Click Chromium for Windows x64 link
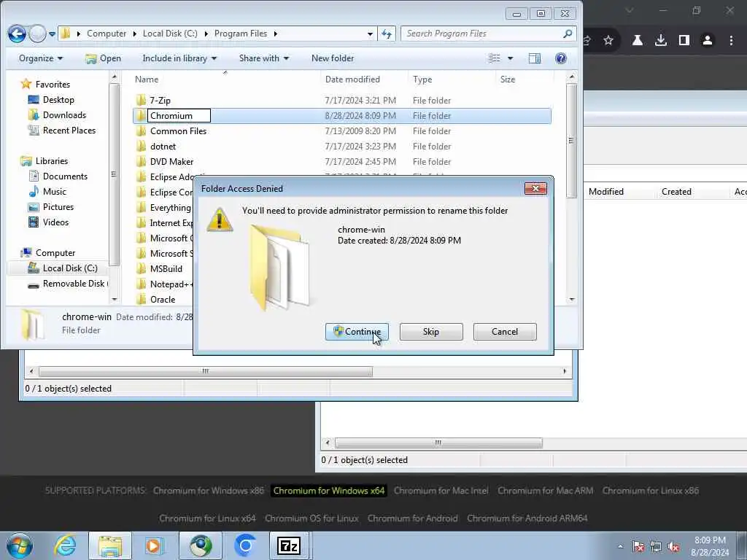This screenshot has width=747, height=560. tap(329, 491)
